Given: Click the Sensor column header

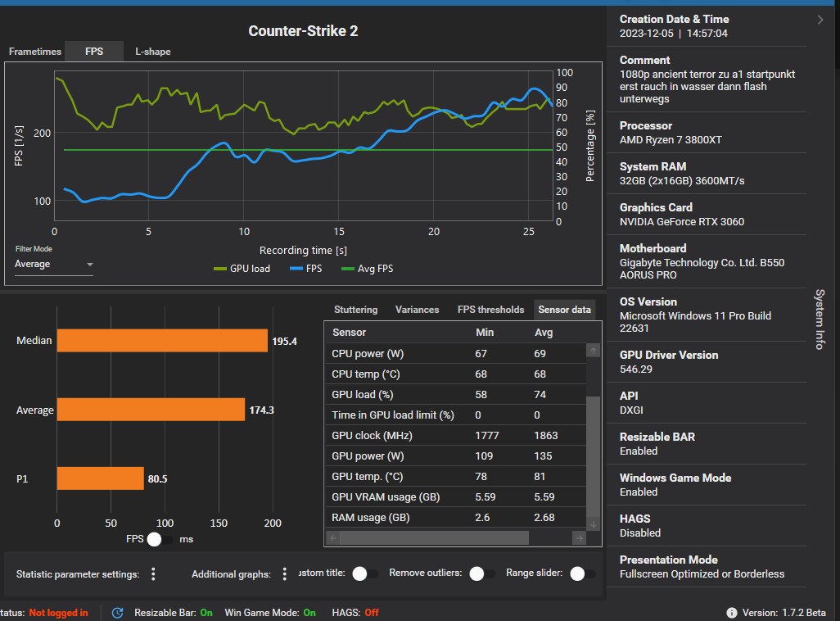Looking at the screenshot, I should [350, 333].
